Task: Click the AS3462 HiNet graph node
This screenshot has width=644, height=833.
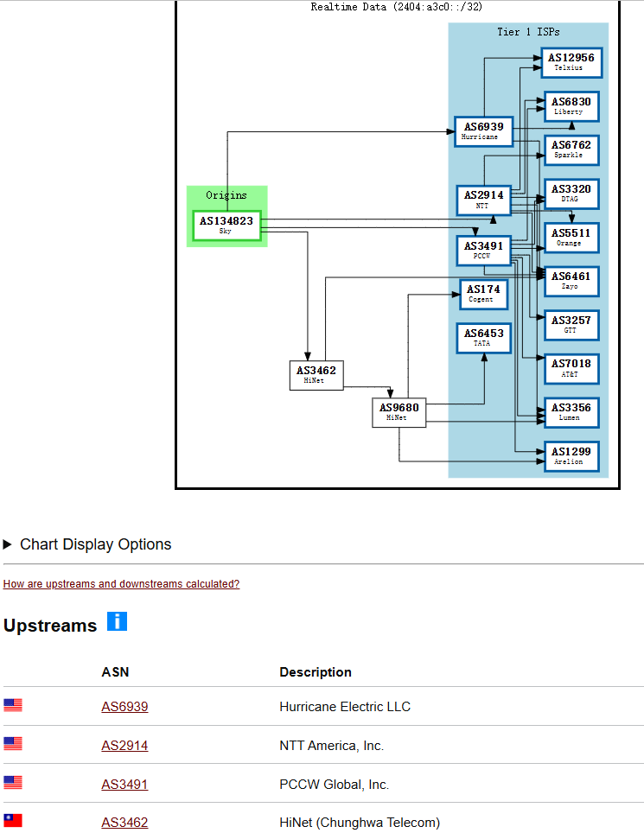Action: click(316, 375)
